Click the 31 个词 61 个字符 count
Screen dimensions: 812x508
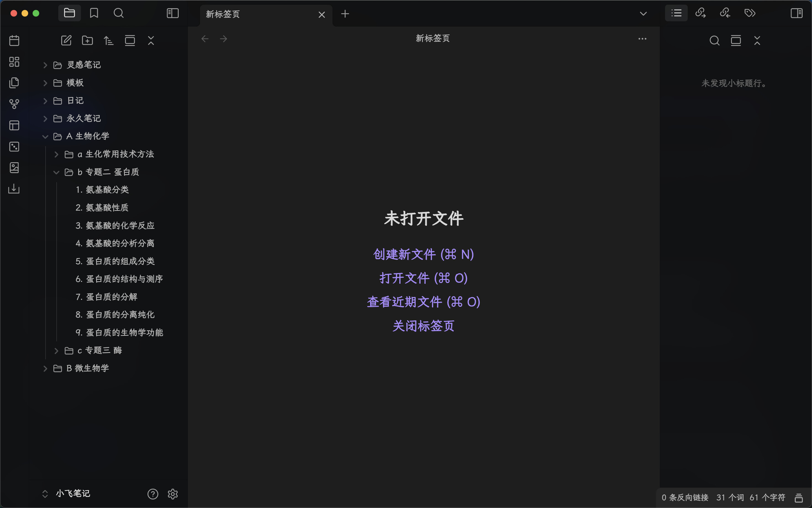pos(751,497)
